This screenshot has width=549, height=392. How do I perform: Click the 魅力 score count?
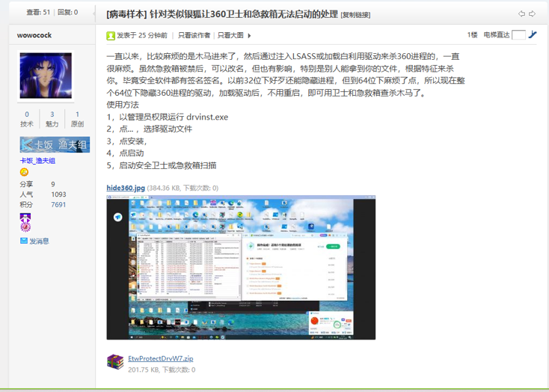(x=52, y=114)
